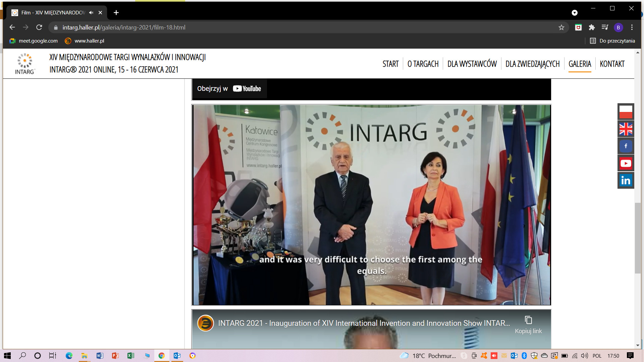Go forward with the arrow button
This screenshot has height=362, width=644.
[x=26, y=27]
